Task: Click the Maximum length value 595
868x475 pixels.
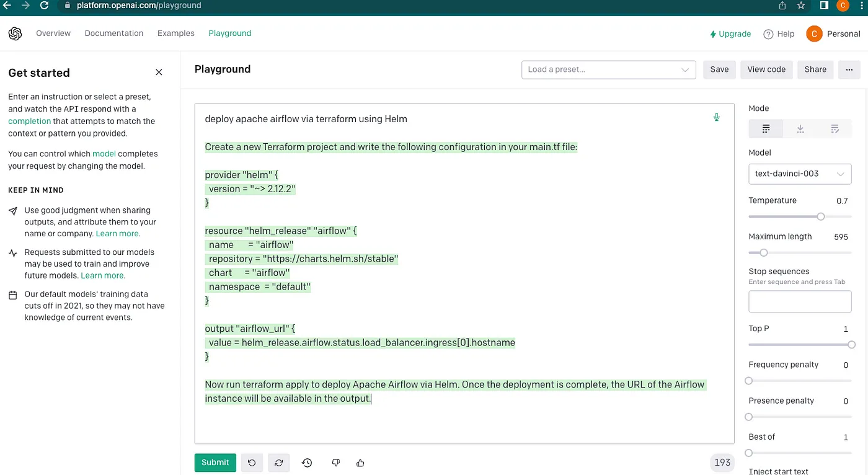Action: 841,237
